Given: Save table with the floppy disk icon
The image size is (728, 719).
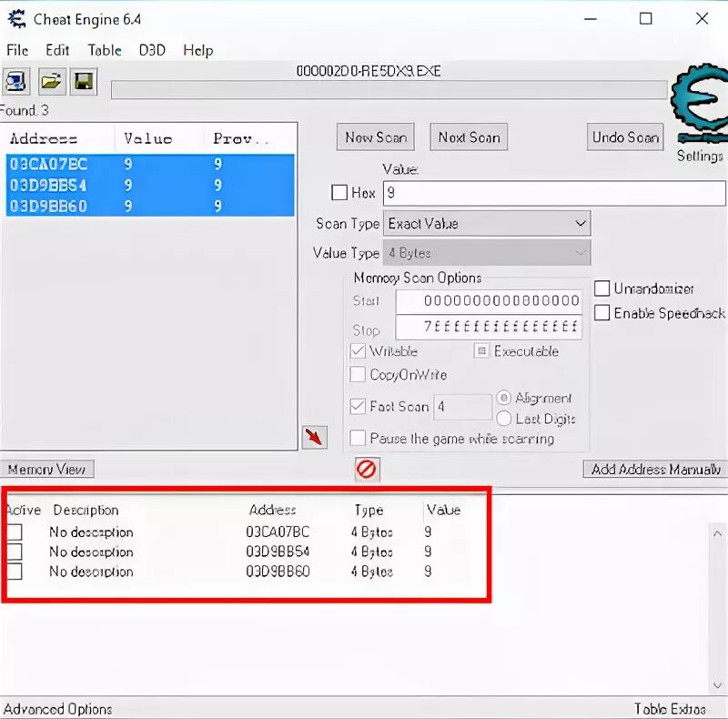Looking at the screenshot, I should click(x=84, y=82).
